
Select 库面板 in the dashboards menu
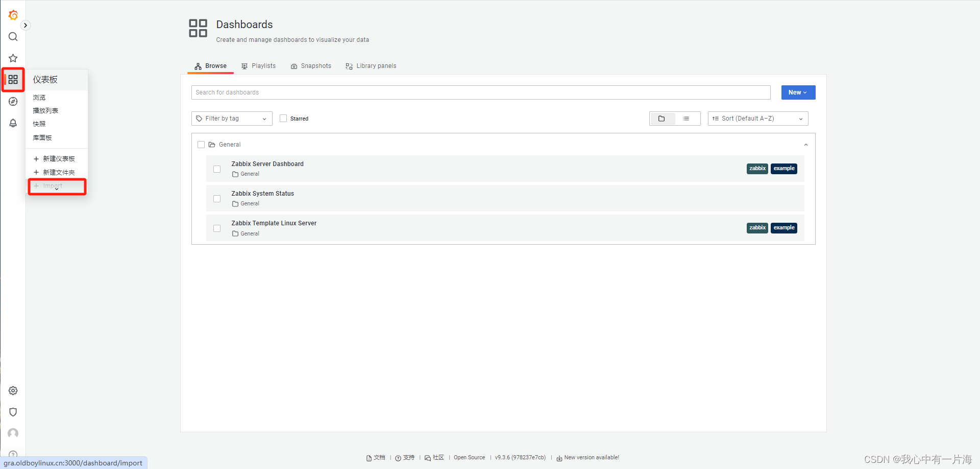[42, 137]
